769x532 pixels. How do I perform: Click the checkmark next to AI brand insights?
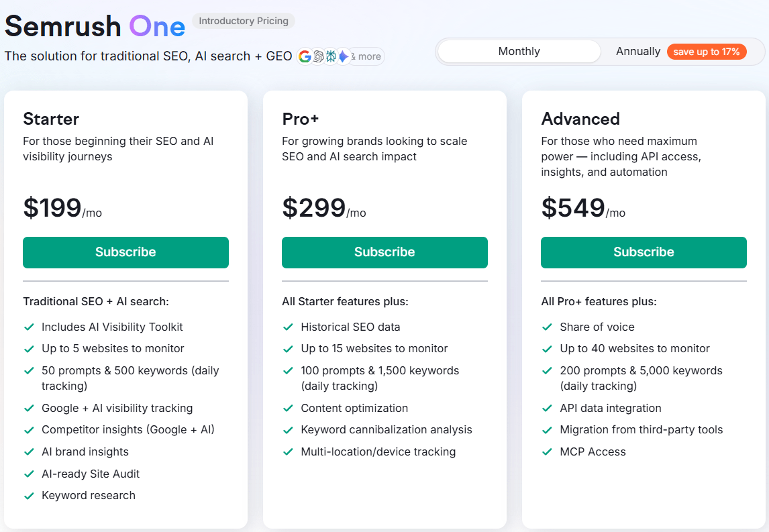pos(28,451)
